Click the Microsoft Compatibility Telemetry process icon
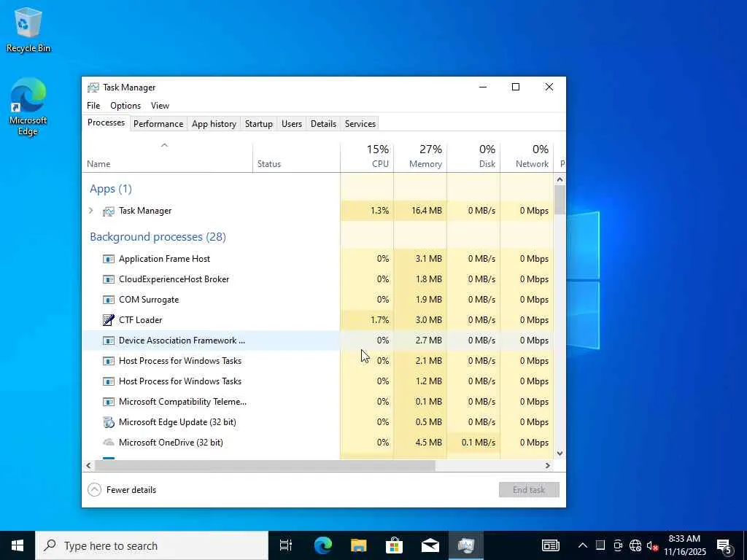 pos(109,402)
